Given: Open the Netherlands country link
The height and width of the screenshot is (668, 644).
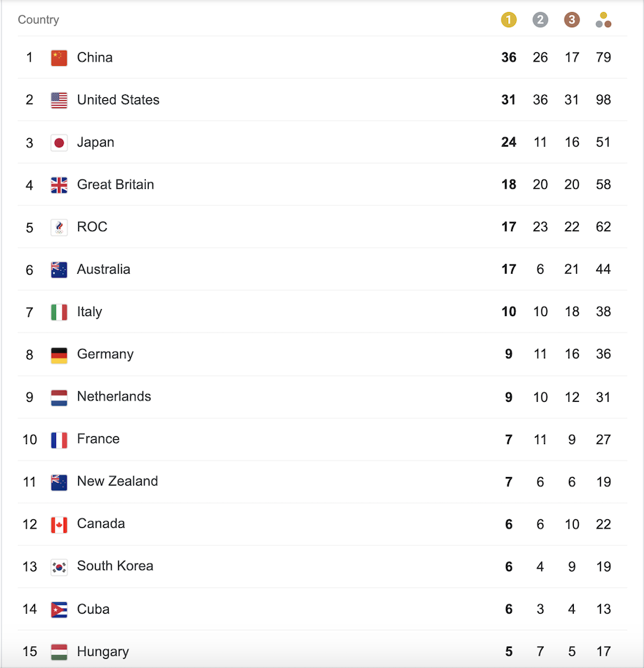Looking at the screenshot, I should pos(114,396).
